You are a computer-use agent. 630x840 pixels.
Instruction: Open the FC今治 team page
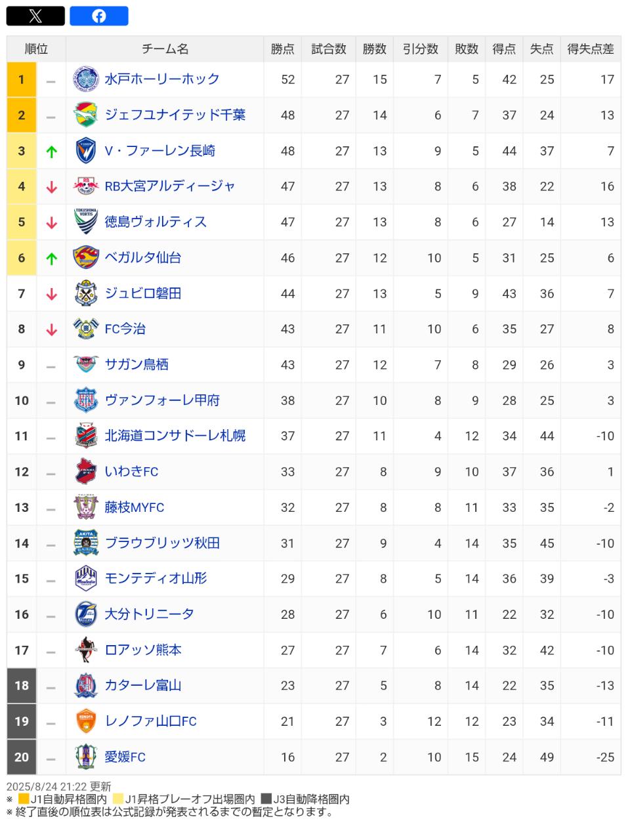[x=125, y=329]
